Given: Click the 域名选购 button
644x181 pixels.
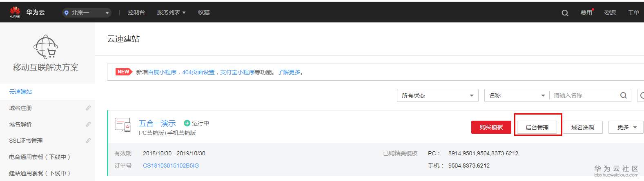Looking at the screenshot, I should click(583, 128).
